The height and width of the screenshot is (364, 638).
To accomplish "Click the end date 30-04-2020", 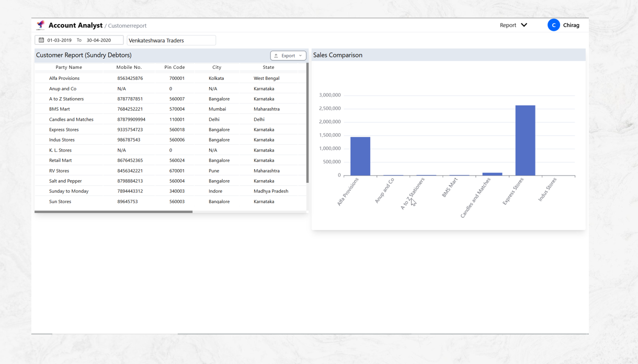I will [99, 40].
